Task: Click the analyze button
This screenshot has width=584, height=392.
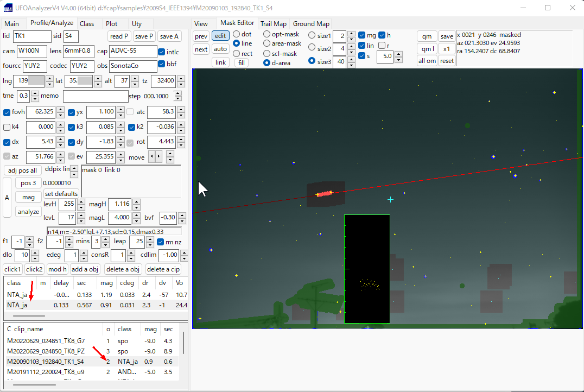Action: [x=28, y=212]
